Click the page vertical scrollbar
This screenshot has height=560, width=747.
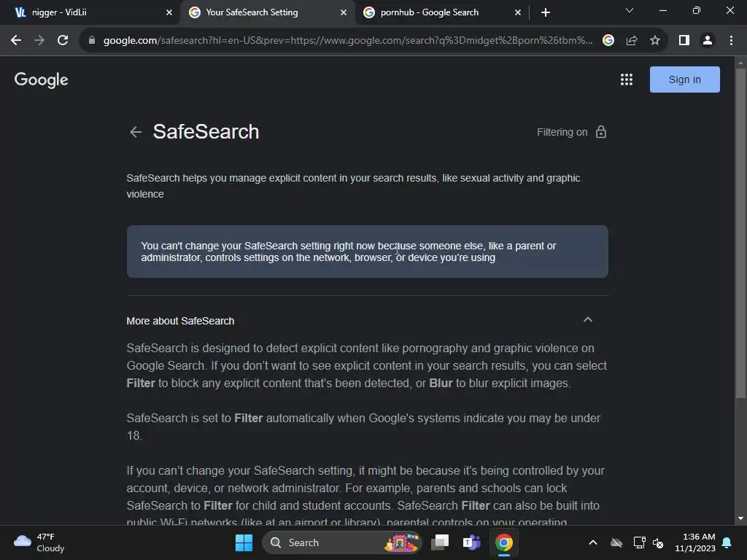[x=740, y=233]
